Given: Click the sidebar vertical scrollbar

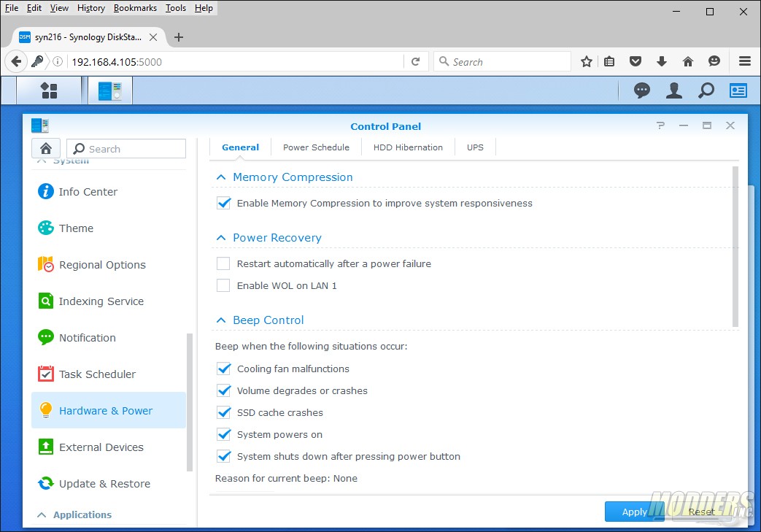Looking at the screenshot, I should coord(190,402).
